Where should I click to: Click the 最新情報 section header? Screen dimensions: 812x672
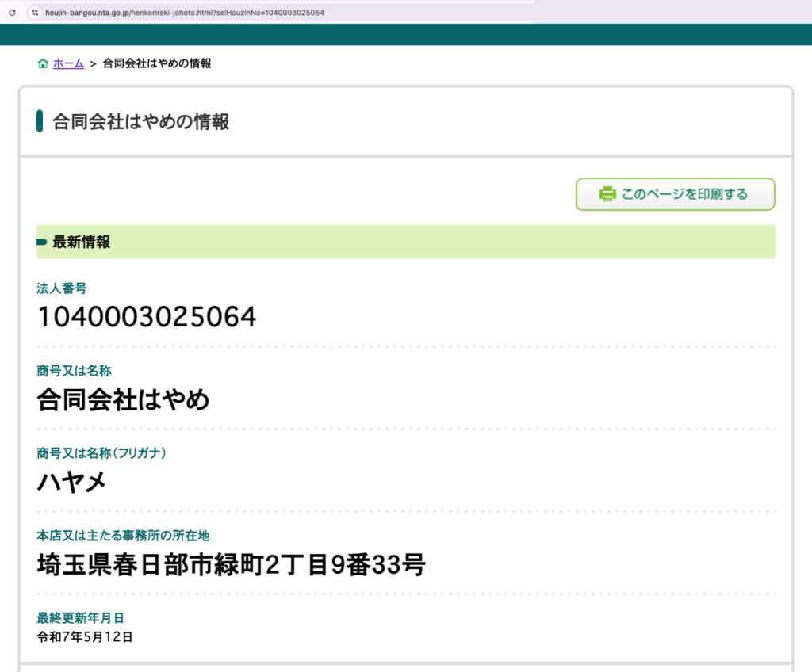coord(405,242)
